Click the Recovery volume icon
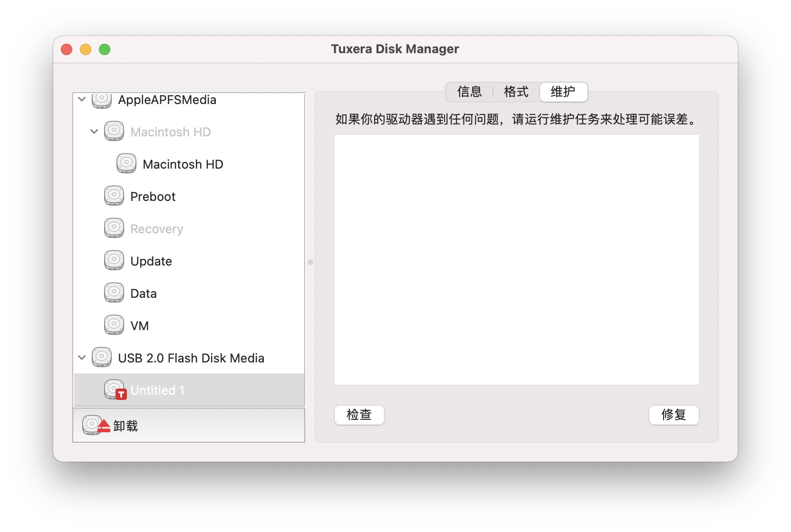 [114, 228]
